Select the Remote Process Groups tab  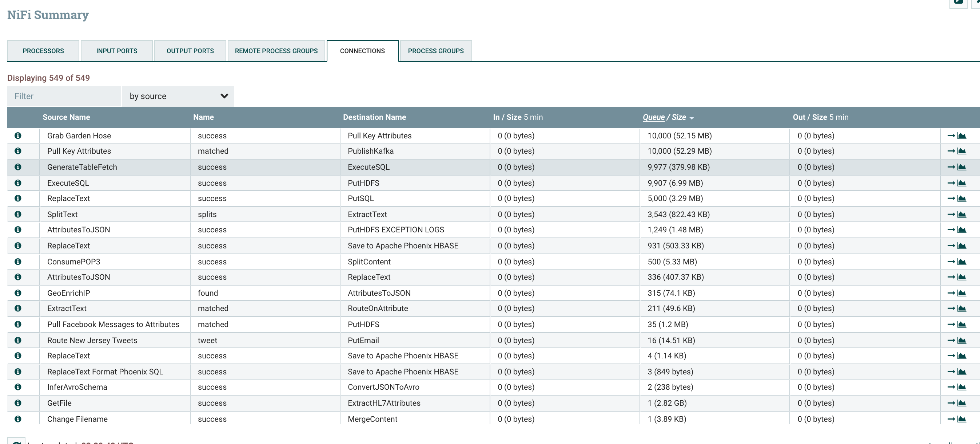pyautogui.click(x=276, y=51)
